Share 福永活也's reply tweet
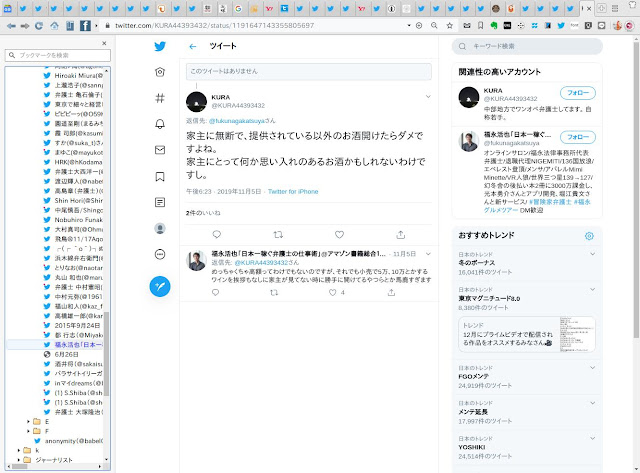This screenshot has height=473, width=640. click(391, 292)
